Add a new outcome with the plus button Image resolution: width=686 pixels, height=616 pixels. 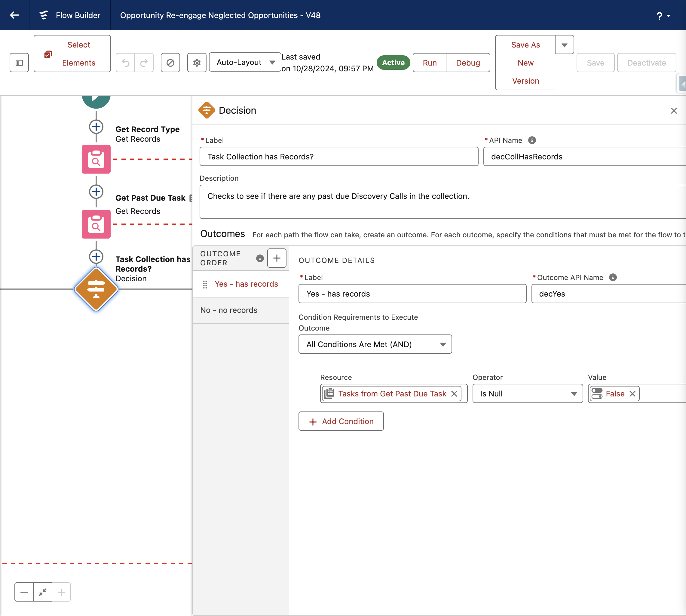click(277, 258)
